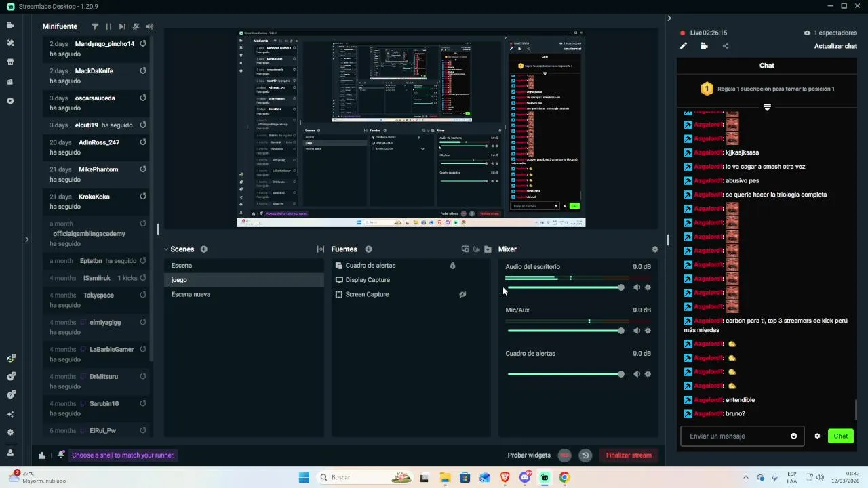Expand the left sidebar with chevron
The width and height of the screenshot is (868, 488).
[x=26, y=239]
